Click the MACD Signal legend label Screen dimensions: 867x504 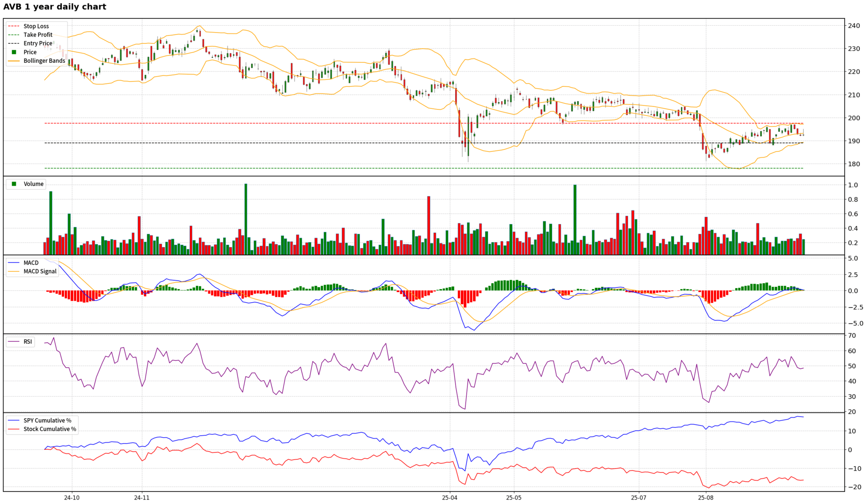[x=40, y=271]
